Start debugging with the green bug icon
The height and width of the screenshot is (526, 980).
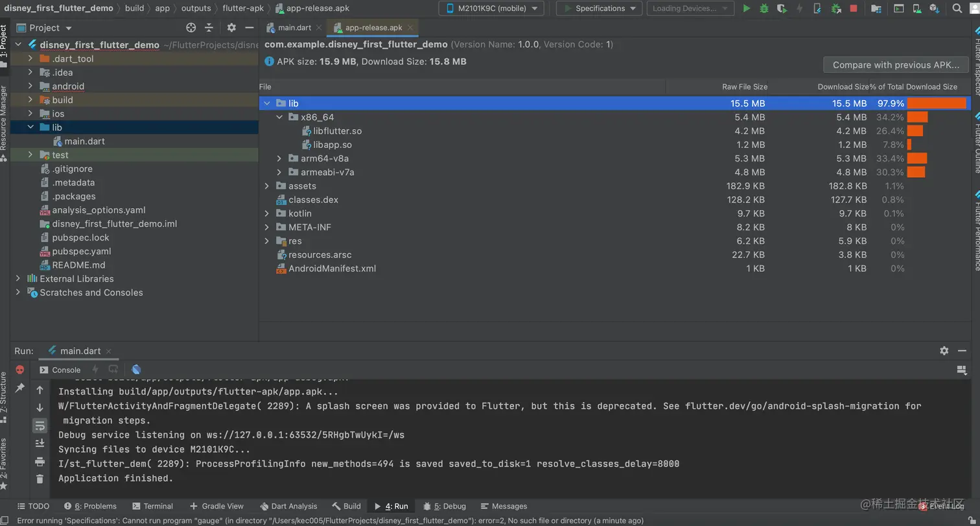coord(764,8)
